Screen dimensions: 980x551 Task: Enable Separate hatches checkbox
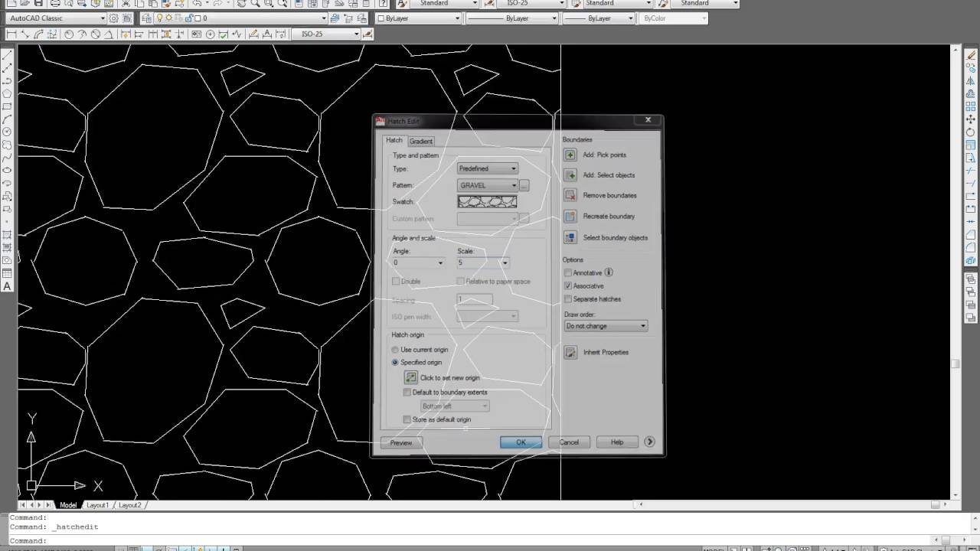pos(567,298)
